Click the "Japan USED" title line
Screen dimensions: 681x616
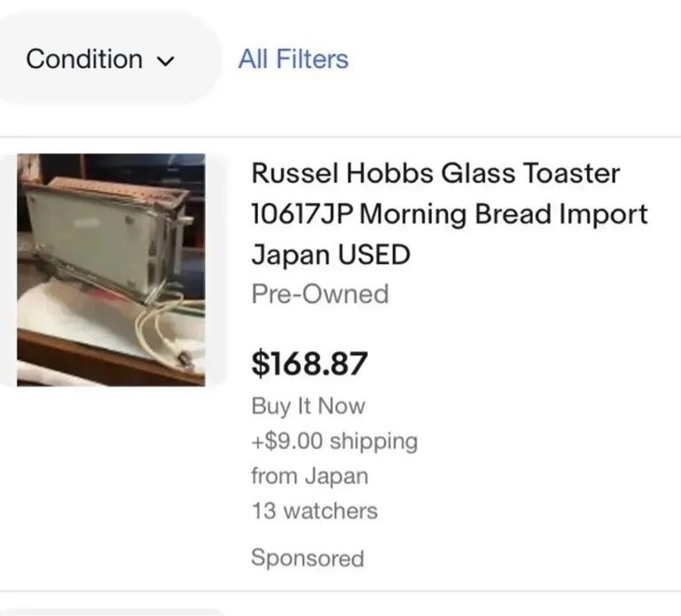(x=331, y=254)
